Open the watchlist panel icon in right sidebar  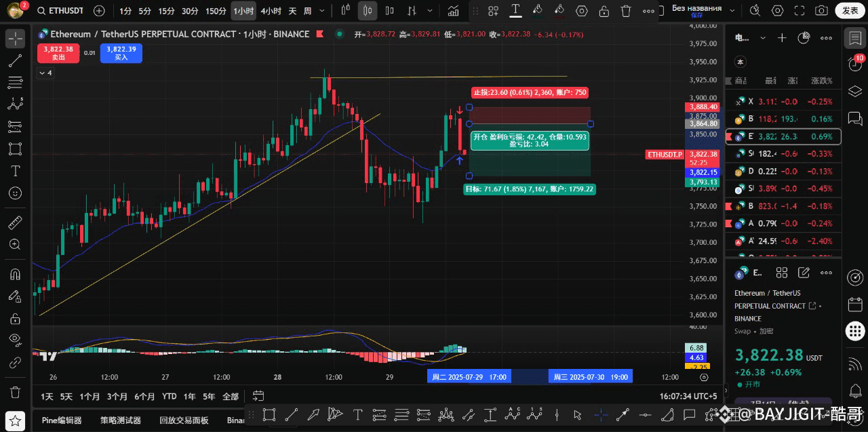point(855,38)
